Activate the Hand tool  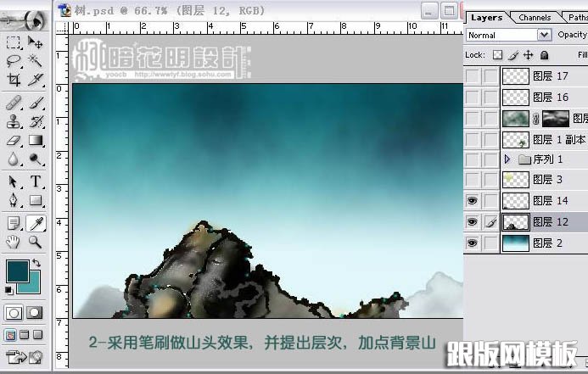coord(14,242)
